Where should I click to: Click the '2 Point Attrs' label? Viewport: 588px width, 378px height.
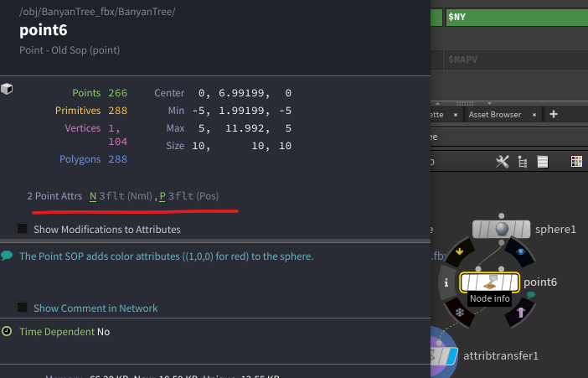pyautogui.click(x=54, y=196)
